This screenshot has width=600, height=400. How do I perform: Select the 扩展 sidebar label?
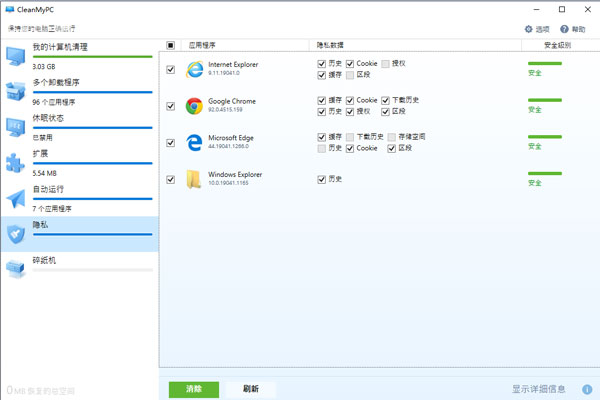click(40, 153)
